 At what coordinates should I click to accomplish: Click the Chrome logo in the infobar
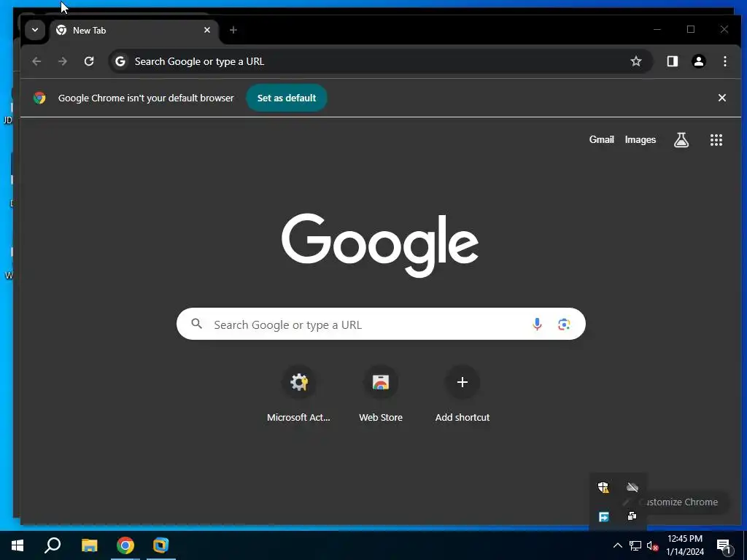tap(39, 98)
